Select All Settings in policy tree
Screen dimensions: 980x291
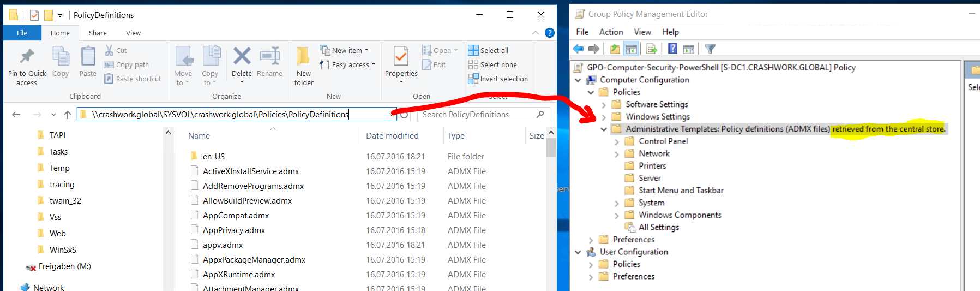point(658,227)
